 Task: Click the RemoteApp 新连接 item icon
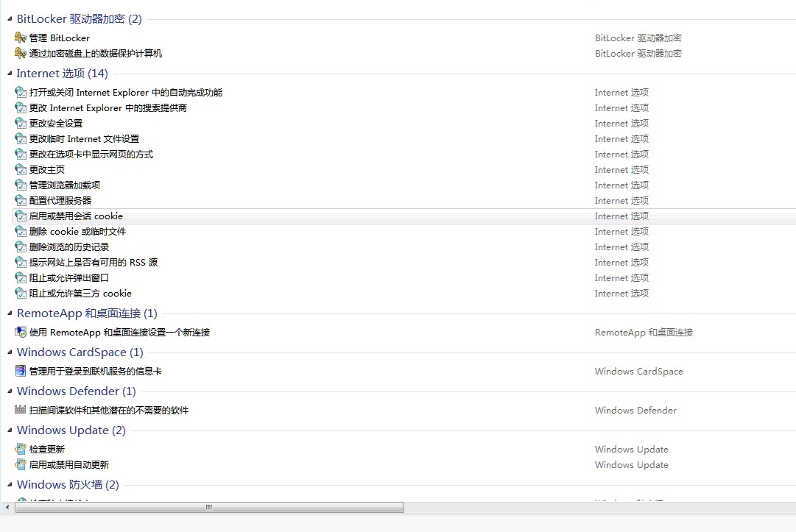pyautogui.click(x=21, y=332)
